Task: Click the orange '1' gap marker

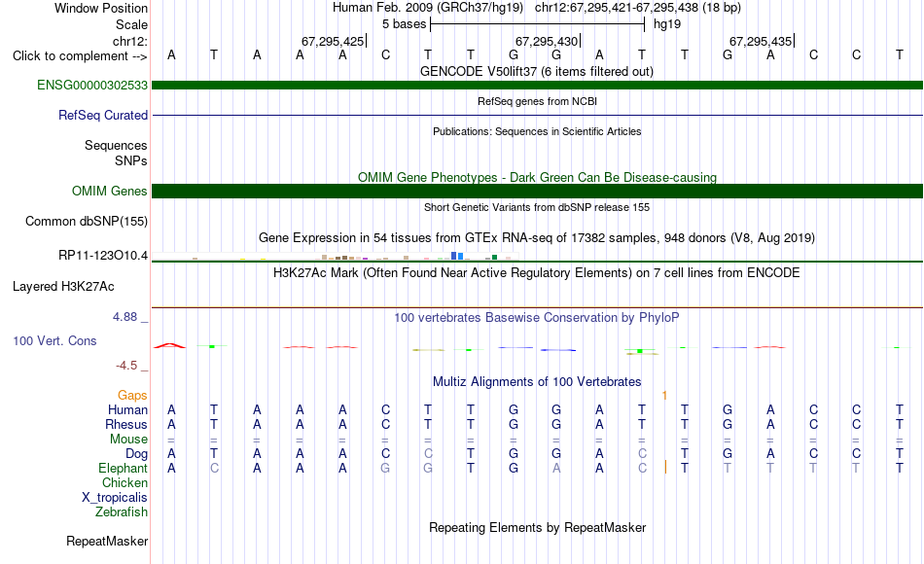Action: tap(664, 396)
